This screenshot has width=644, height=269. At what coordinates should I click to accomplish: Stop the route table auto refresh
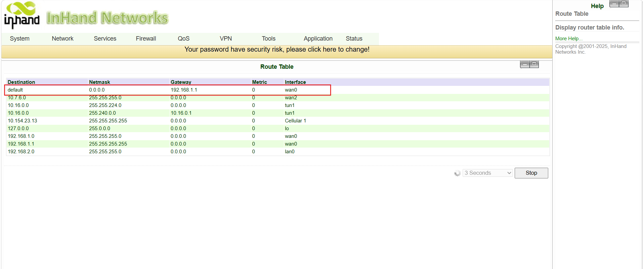pos(531,173)
